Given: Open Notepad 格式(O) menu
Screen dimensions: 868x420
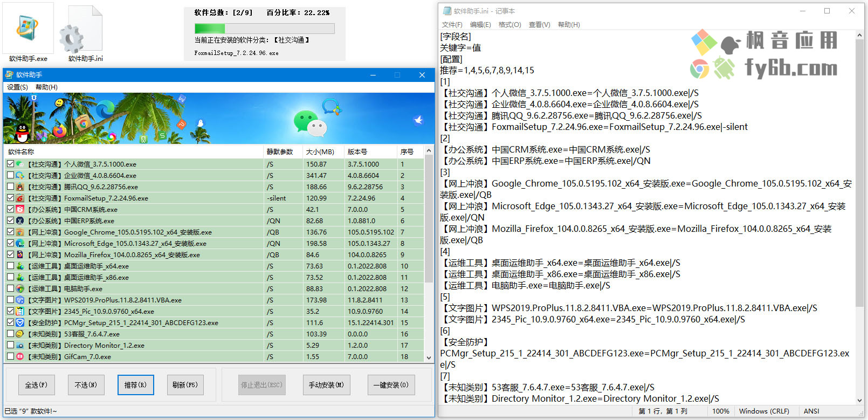Looking at the screenshot, I should click(x=509, y=25).
